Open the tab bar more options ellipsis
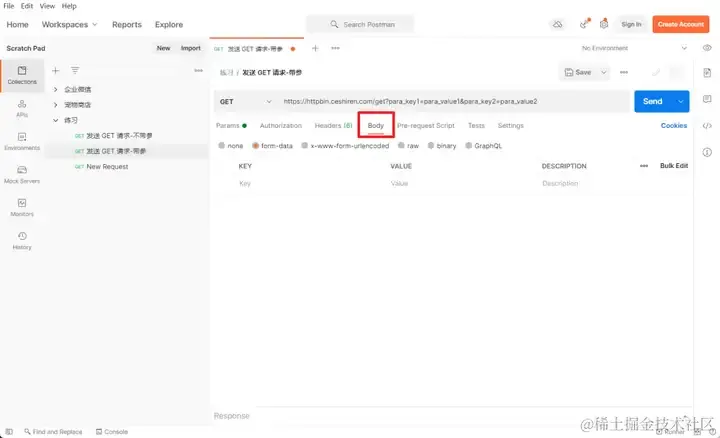Image resolution: width=720 pixels, height=438 pixels. coord(335,48)
